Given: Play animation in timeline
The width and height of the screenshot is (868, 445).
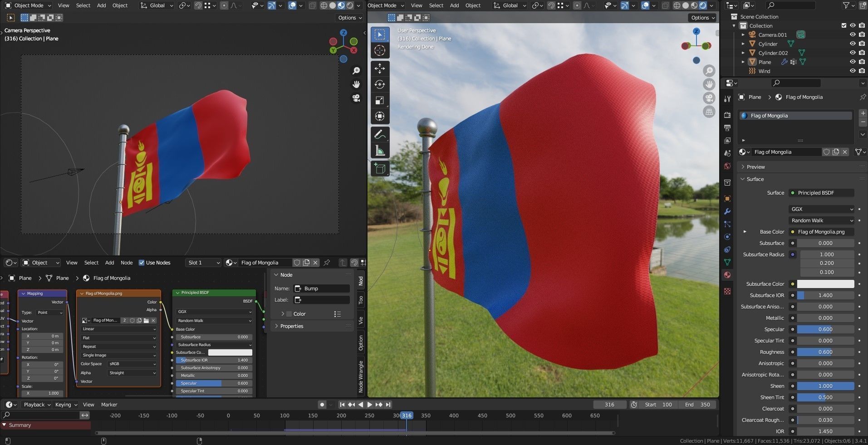Looking at the screenshot, I should pos(370,405).
